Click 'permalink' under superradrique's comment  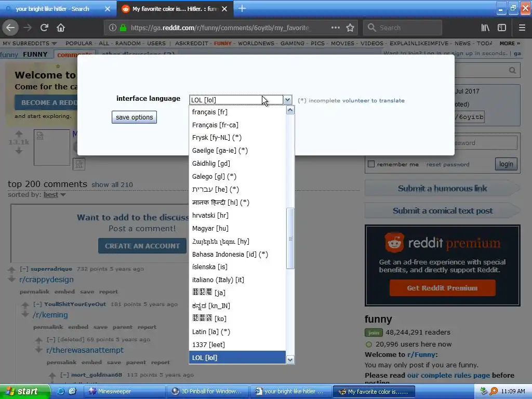[34, 292]
